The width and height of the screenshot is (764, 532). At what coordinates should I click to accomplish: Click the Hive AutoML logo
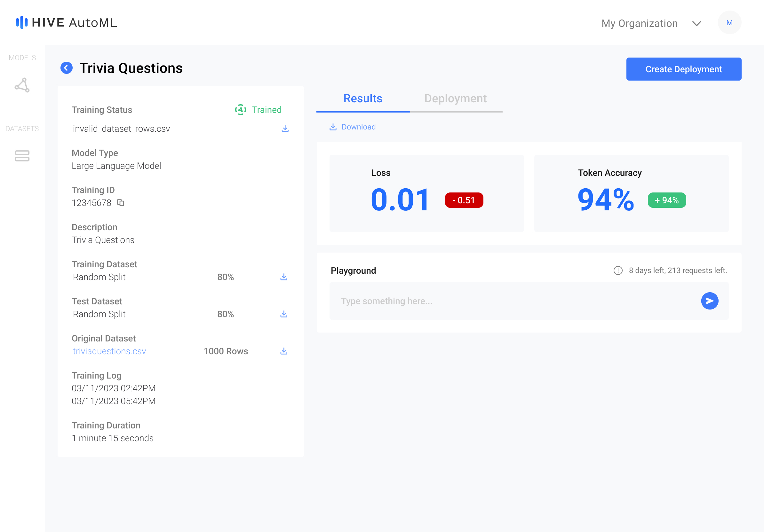(x=67, y=23)
